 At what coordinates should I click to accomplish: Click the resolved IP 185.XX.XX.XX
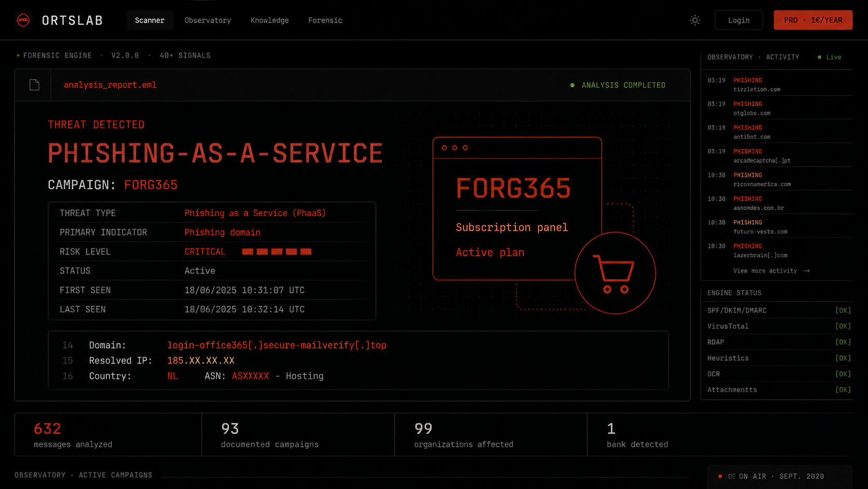[200, 361]
